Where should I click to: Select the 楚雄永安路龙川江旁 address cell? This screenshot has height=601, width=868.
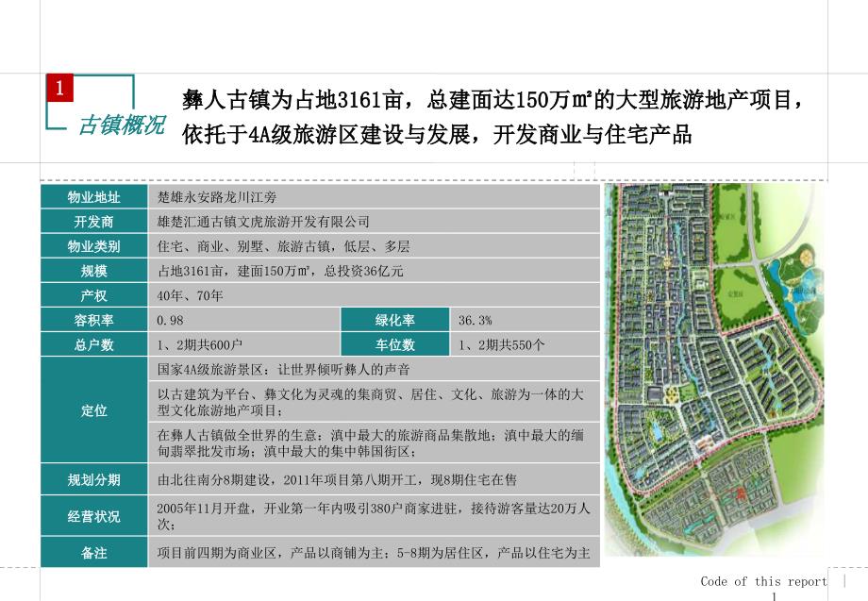[216, 197]
